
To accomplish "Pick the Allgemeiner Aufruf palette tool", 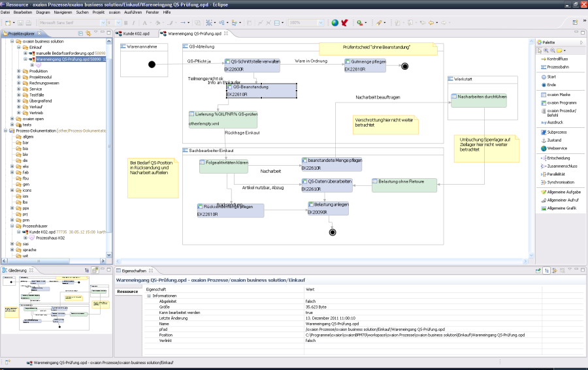I will (x=560, y=200).
